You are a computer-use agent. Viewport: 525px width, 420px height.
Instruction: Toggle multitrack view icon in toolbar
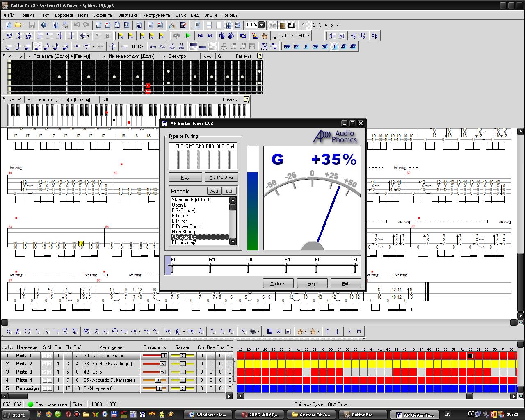197,25
